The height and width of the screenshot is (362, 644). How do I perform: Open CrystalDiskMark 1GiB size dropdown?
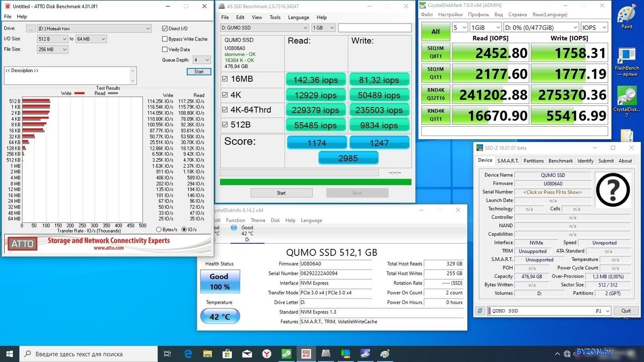pyautogui.click(x=485, y=28)
